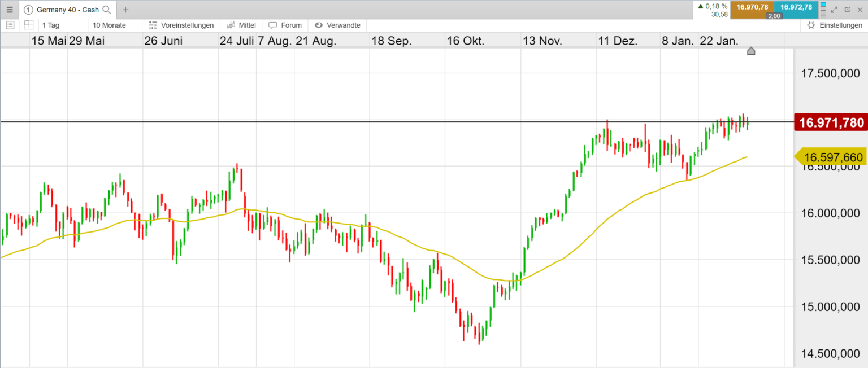Screen dimensions: 868x368
Task: Open the 10 Monate range selector
Action: (x=110, y=25)
